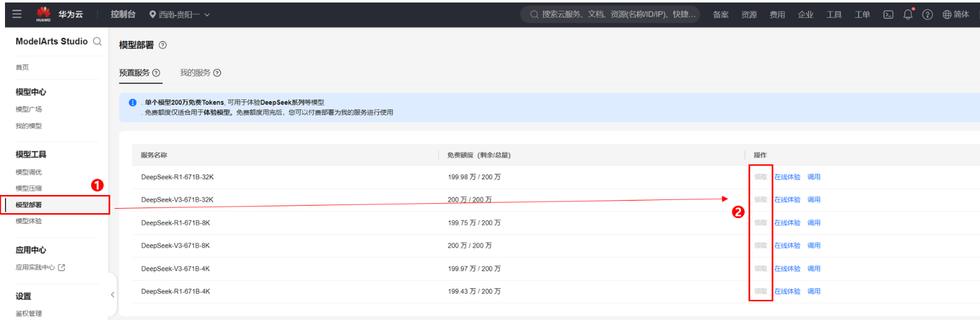Focus the cloud services search field
Screen dimensions: 980x320
click(610, 14)
